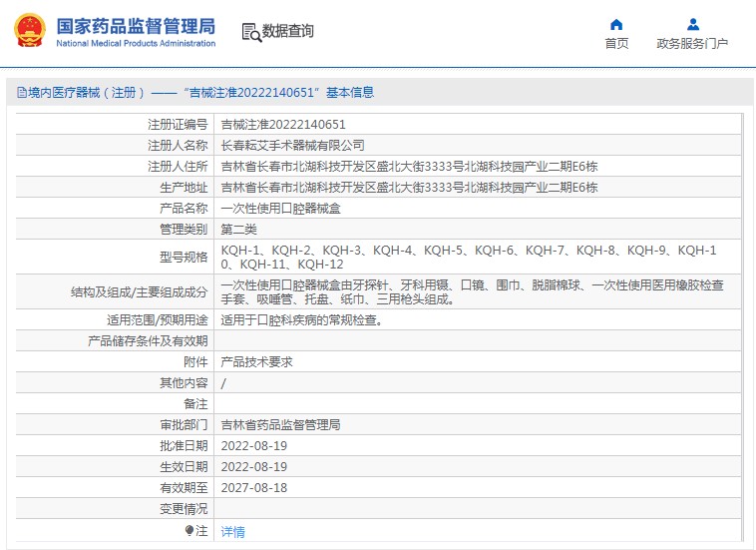Click 批准日期 value 2022-08-19
The image size is (756, 550).
point(254,446)
